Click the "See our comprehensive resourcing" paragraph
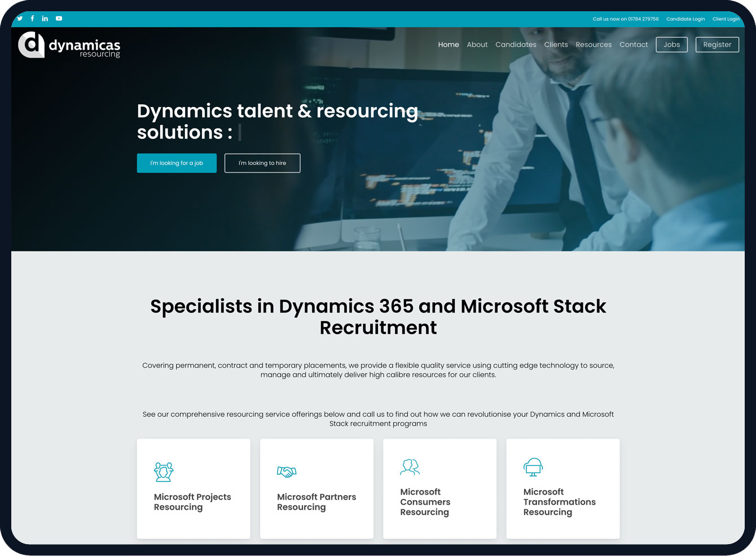The height and width of the screenshot is (556, 756). click(378, 419)
